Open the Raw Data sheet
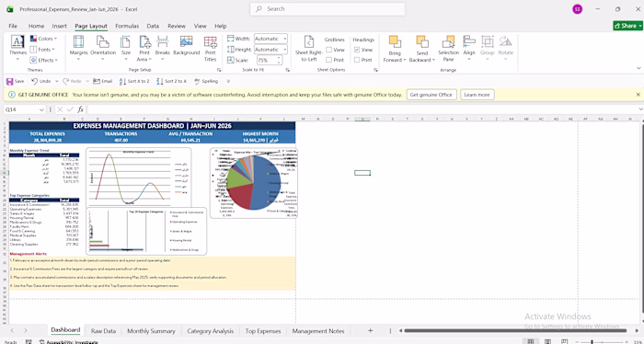 click(x=103, y=331)
